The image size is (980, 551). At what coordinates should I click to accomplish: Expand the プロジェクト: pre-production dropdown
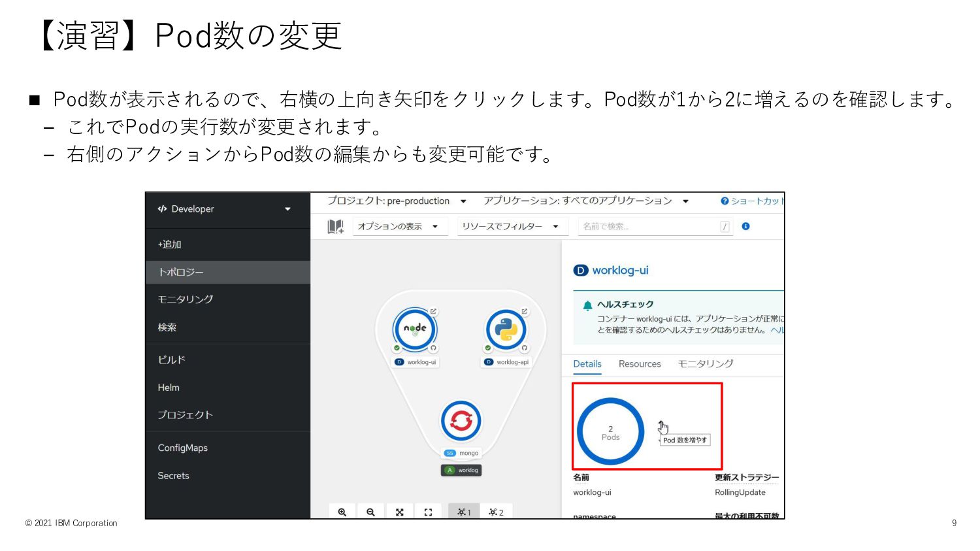pyautogui.click(x=397, y=201)
